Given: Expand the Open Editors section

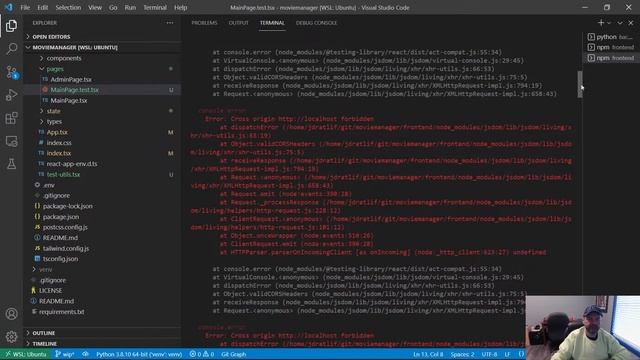Looking at the screenshot, I should [102, 37].
